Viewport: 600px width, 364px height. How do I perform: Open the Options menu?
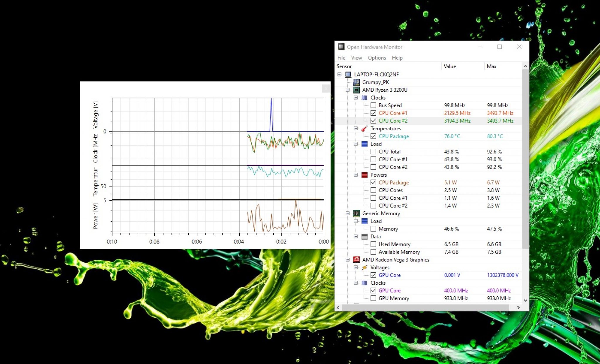(377, 58)
